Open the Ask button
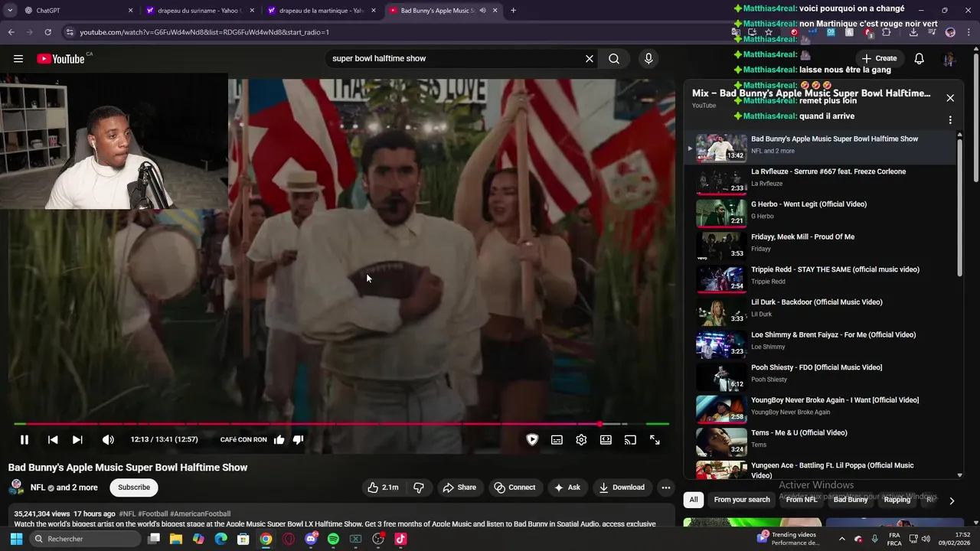 [567, 487]
